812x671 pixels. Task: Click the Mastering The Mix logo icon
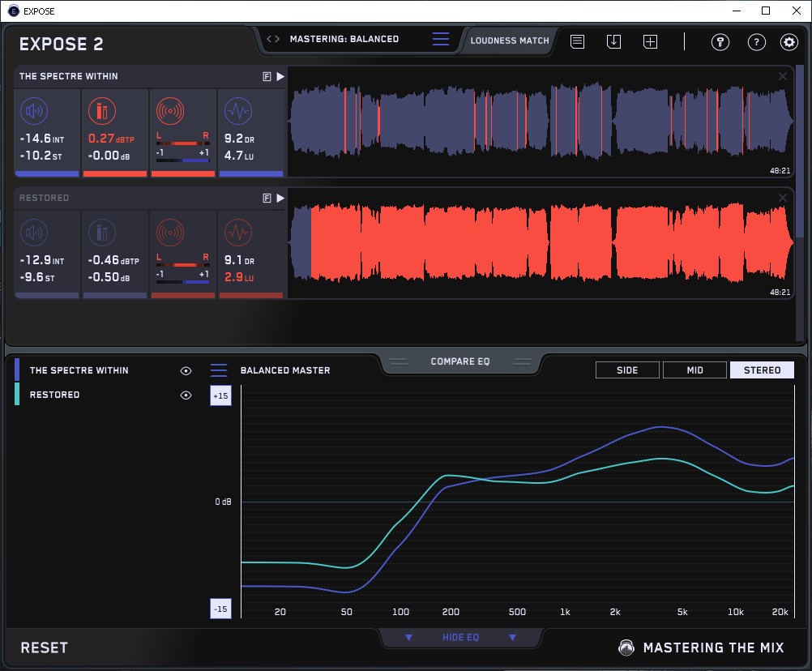click(626, 647)
